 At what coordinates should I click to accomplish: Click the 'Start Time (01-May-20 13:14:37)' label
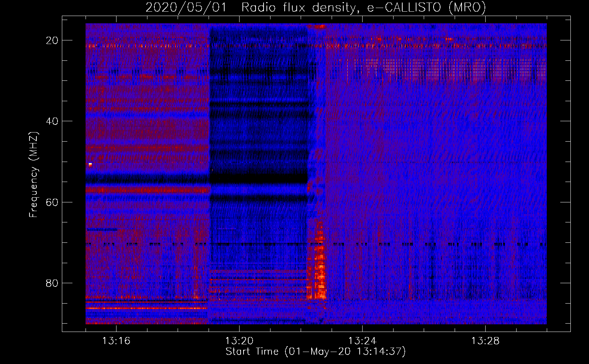click(316, 352)
